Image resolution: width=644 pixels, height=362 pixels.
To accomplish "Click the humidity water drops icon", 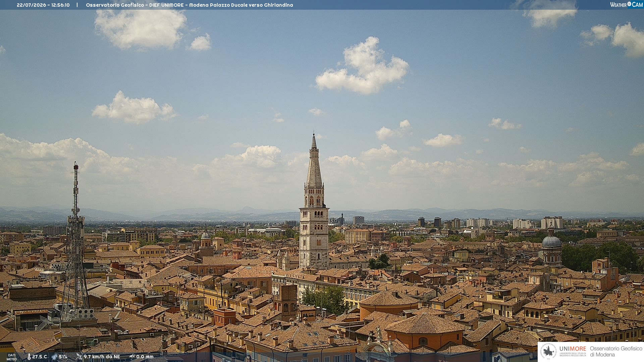I will coord(54,357).
